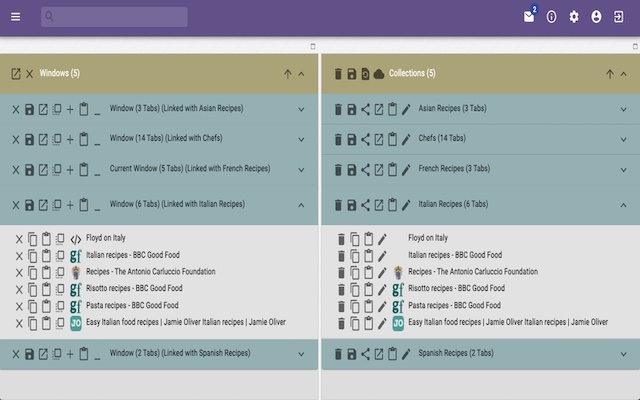Close Floyd on Italy tab in window list
Screen dimensions: 640x400
pos(19,239)
